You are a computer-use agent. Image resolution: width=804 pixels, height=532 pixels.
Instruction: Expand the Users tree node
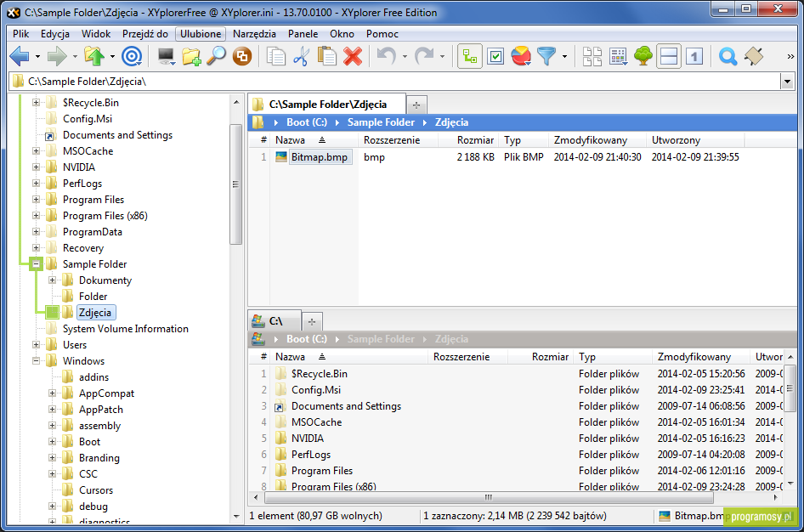[x=36, y=345]
